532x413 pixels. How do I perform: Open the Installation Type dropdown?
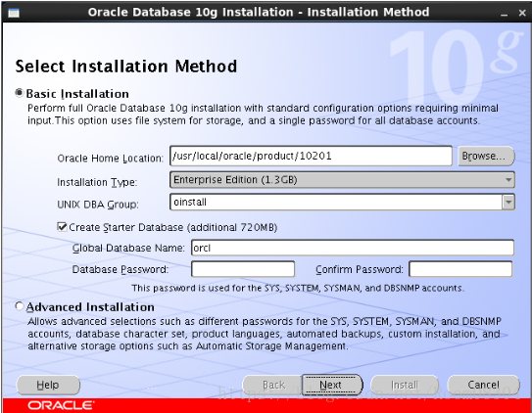(x=342, y=179)
